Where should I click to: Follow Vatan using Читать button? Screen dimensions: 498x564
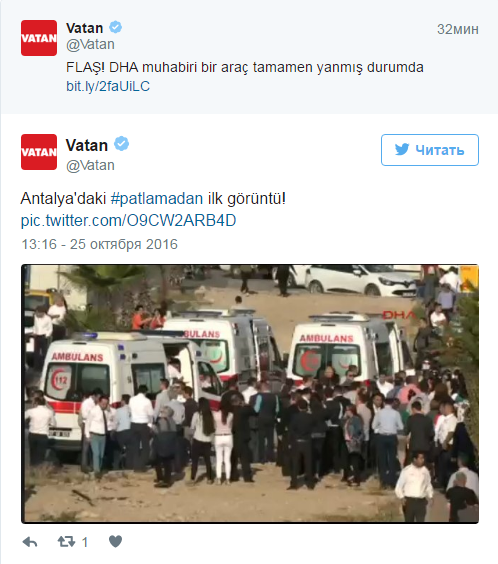coord(430,150)
